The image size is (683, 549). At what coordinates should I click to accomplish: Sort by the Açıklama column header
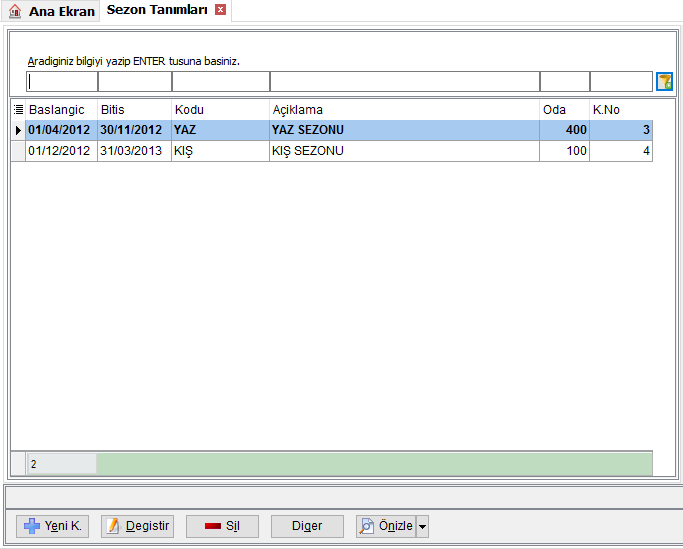404,110
